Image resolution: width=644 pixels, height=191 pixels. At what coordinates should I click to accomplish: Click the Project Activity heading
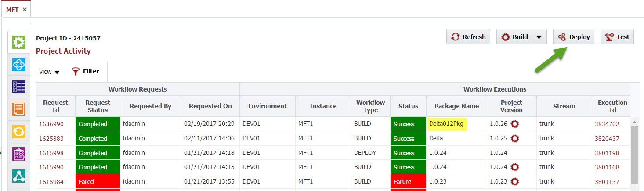[x=63, y=51]
